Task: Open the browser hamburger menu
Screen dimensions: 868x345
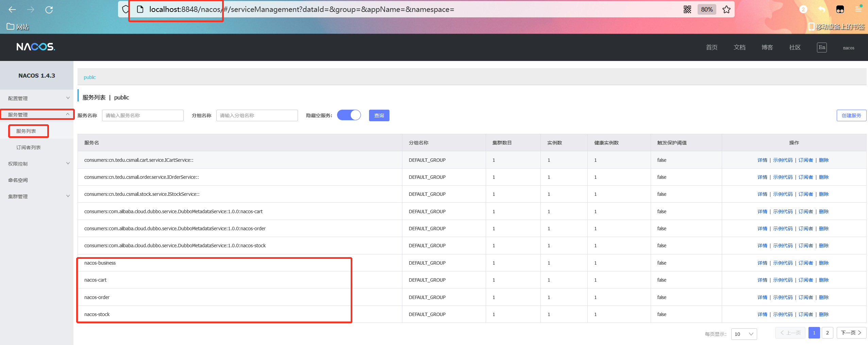Action: pyautogui.click(x=858, y=9)
